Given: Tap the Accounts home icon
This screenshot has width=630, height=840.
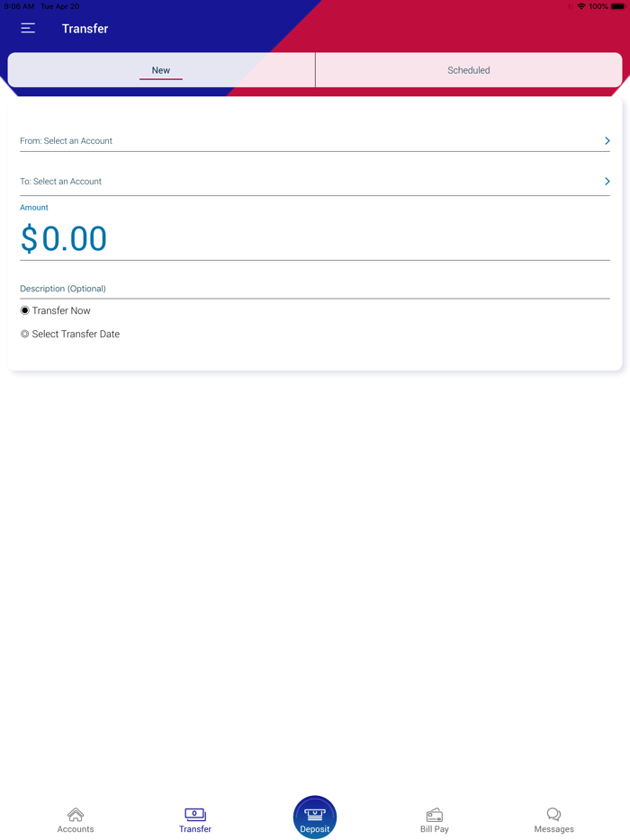Looking at the screenshot, I should pyautogui.click(x=76, y=814).
